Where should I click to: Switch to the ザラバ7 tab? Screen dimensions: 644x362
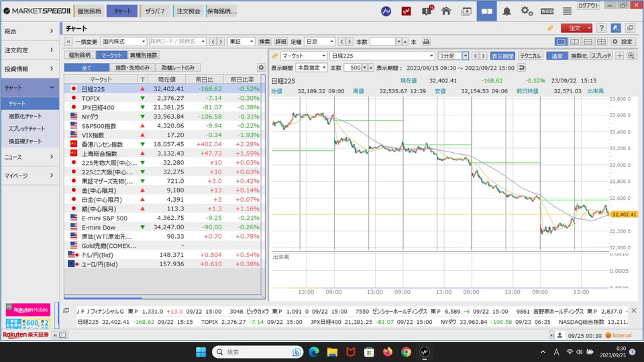pyautogui.click(x=155, y=11)
